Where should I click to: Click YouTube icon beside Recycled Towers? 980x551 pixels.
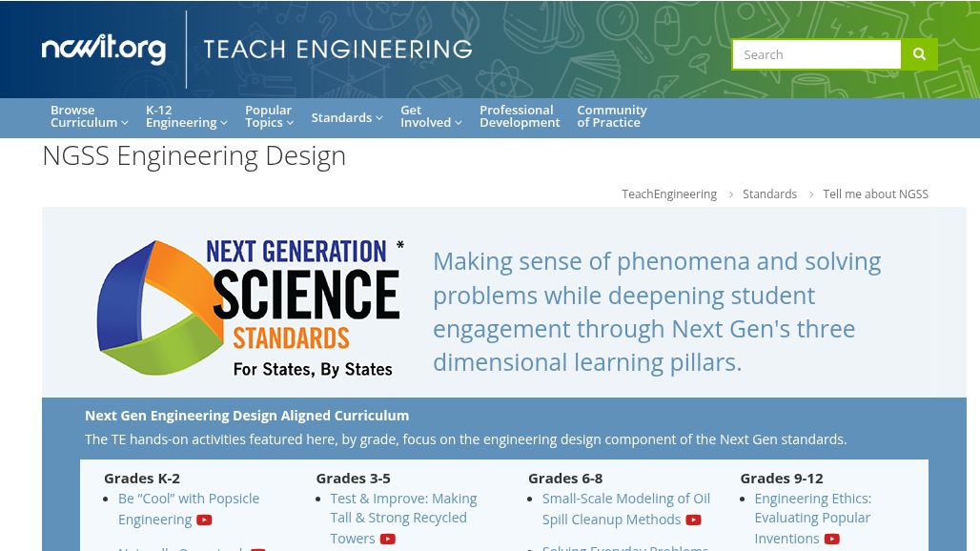click(x=387, y=539)
